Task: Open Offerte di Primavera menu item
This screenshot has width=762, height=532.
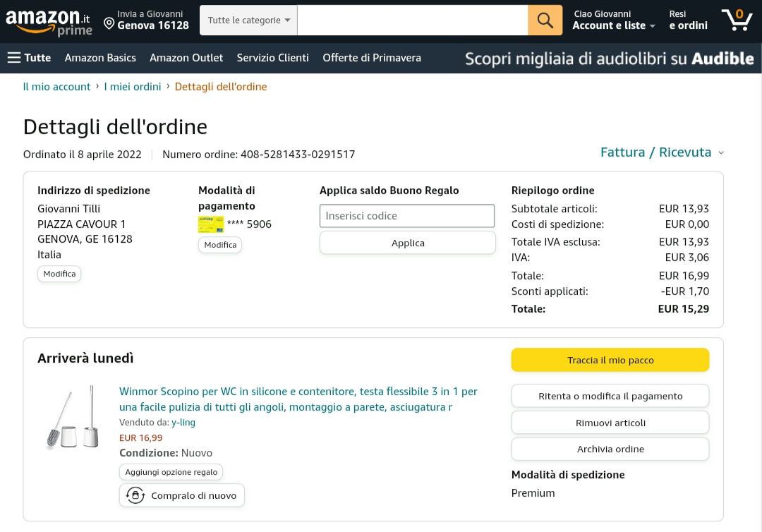Action: [x=372, y=58]
